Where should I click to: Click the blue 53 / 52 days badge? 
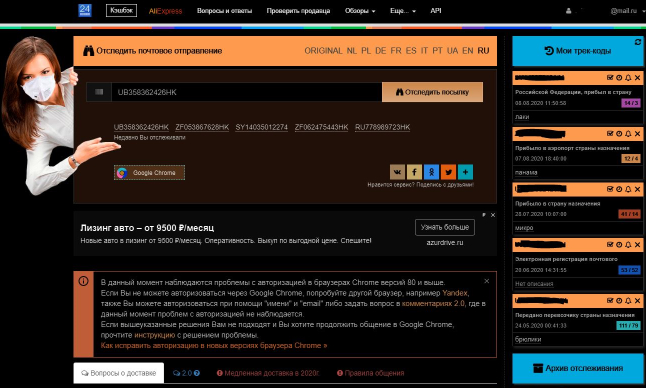(x=629, y=270)
